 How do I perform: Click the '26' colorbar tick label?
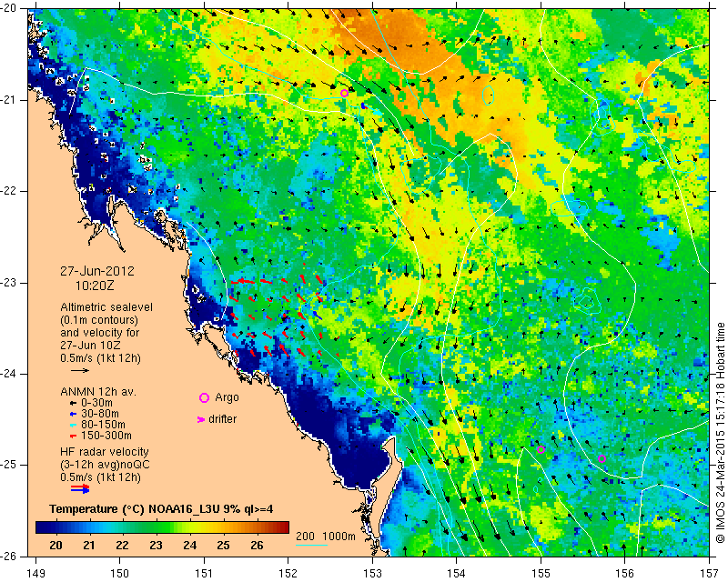click(257, 546)
